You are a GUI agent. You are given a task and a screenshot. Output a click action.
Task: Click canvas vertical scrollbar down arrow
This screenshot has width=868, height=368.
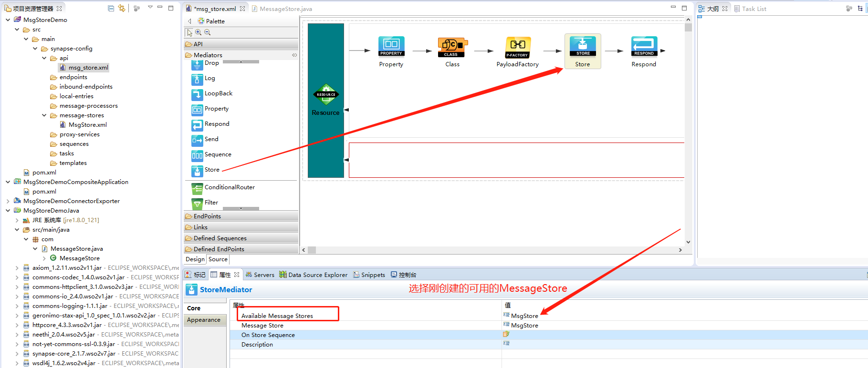click(x=688, y=242)
